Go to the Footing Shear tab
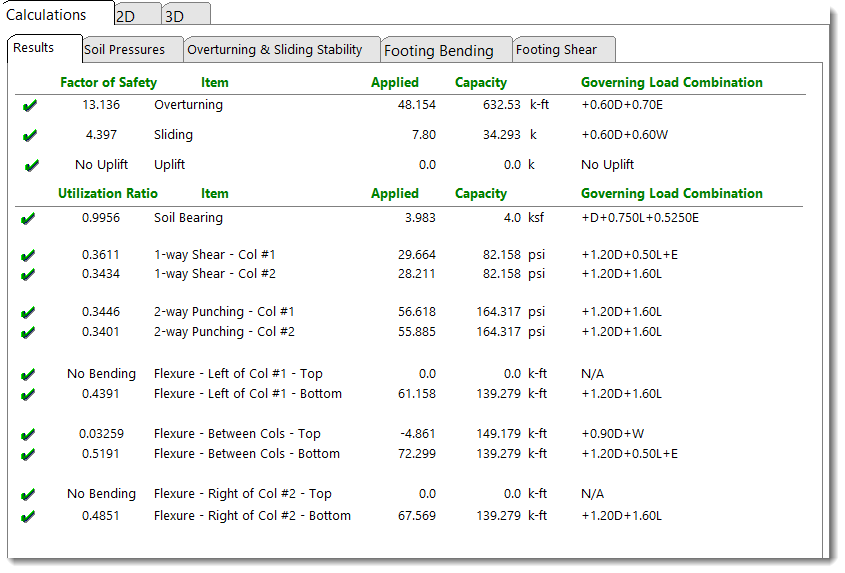Viewport: 845px width, 573px height. click(556, 50)
